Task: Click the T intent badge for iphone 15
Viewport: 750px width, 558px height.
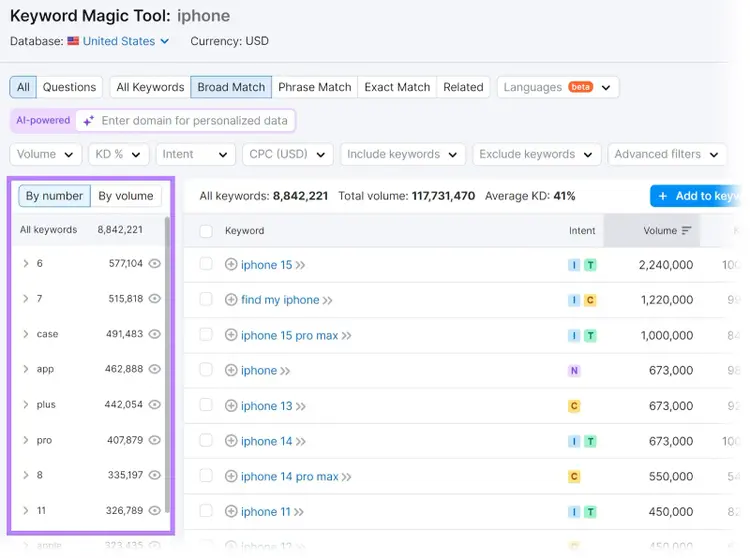Action: coord(591,265)
